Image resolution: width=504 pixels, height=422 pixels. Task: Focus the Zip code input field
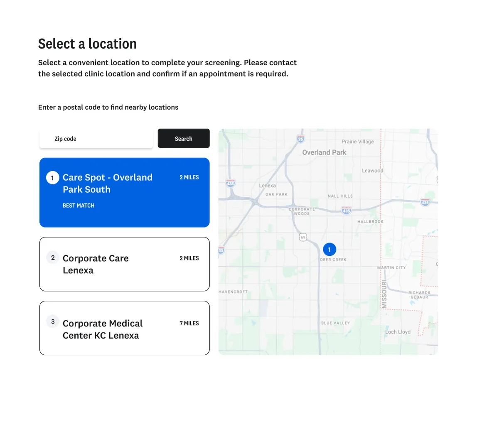[96, 139]
